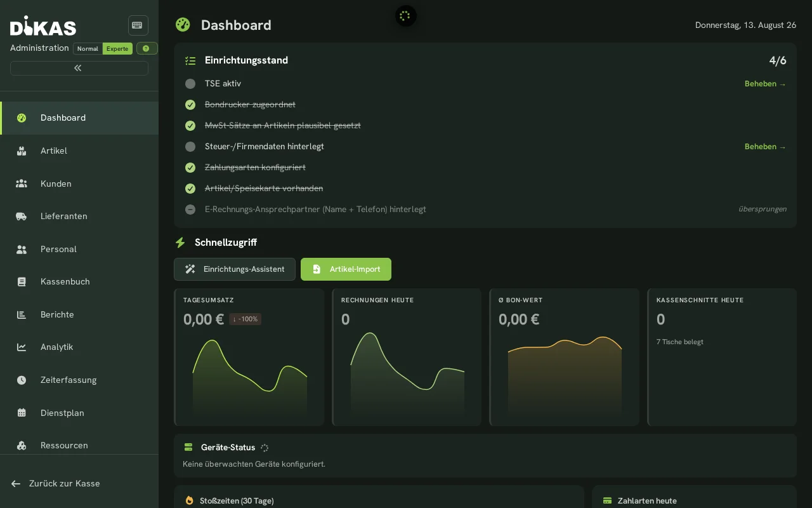Click the Einrichtungsstand checklist icon
The width and height of the screenshot is (812, 508).
coord(190,61)
